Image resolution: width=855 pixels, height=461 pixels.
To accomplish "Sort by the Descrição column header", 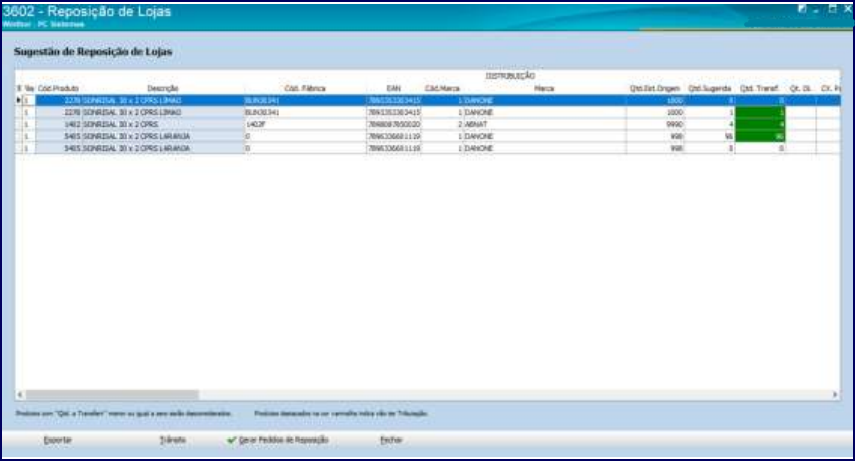I will (162, 88).
